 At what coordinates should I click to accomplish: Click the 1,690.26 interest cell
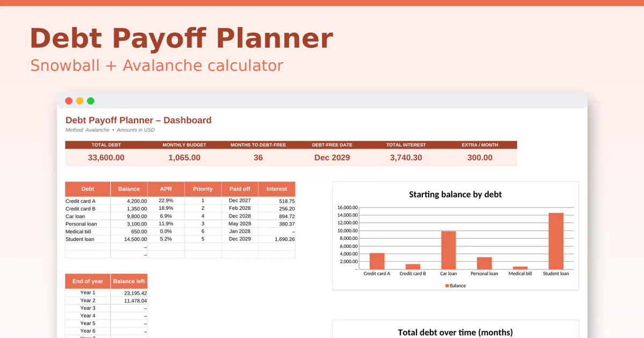(277, 239)
